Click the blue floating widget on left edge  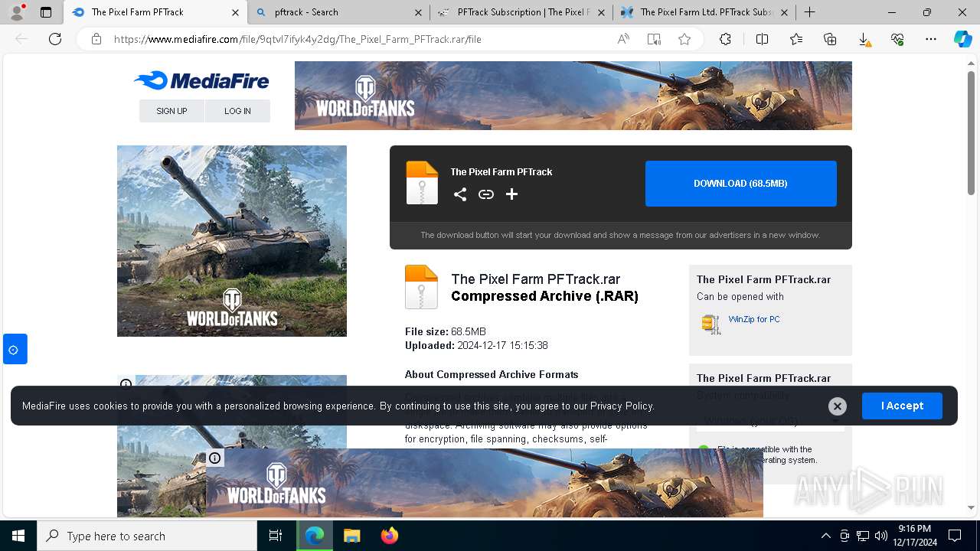click(15, 349)
